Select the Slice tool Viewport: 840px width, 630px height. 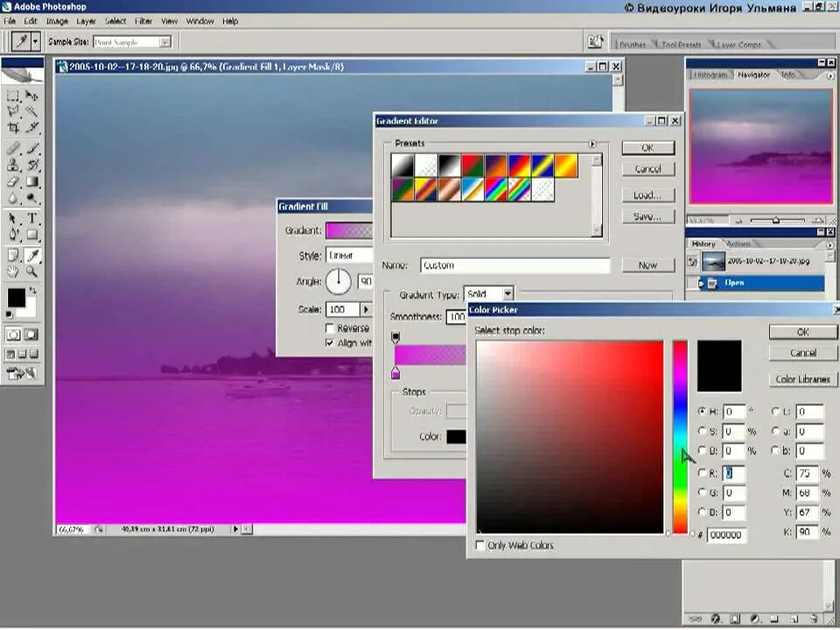[x=32, y=128]
